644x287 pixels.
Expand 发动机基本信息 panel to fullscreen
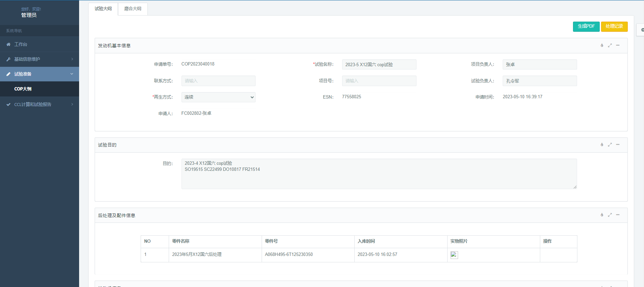610,45
